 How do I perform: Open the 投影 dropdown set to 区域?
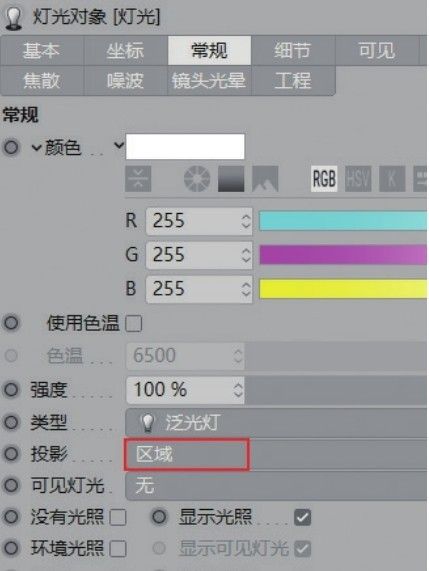(276, 454)
